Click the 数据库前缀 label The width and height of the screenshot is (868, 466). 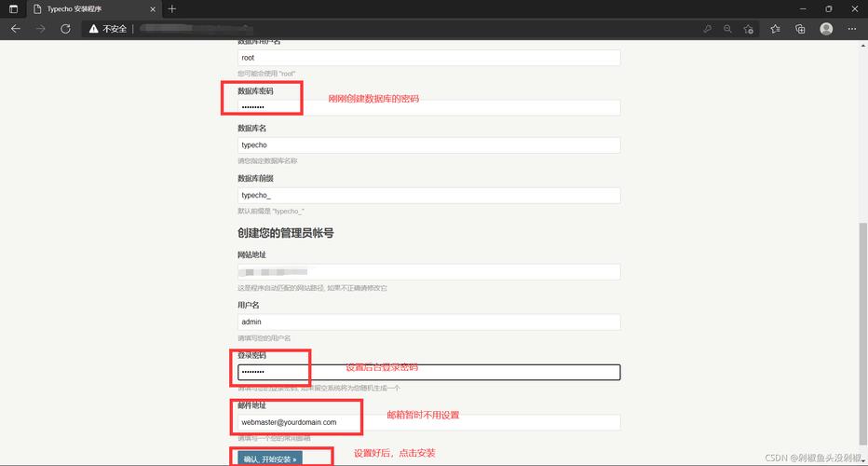pos(256,178)
